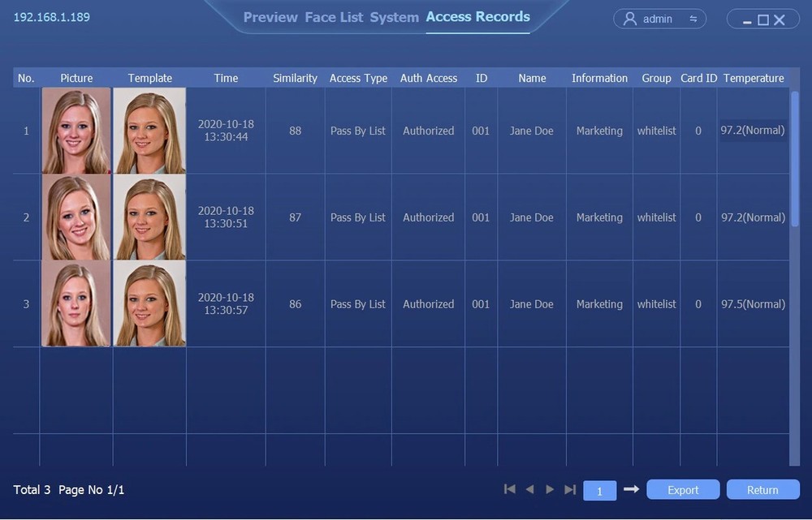
Task: Open the Preview tab
Action: (x=270, y=17)
